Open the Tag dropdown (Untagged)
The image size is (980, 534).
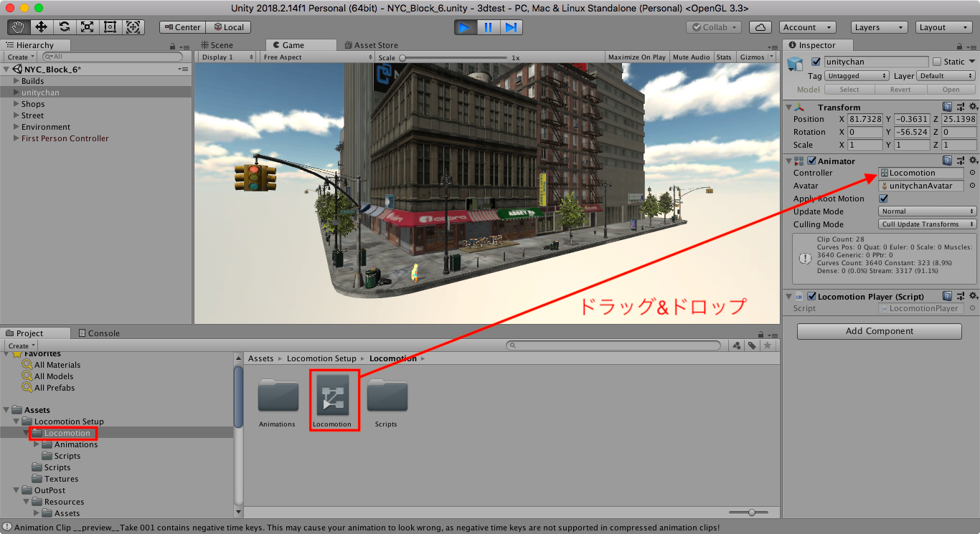(857, 75)
